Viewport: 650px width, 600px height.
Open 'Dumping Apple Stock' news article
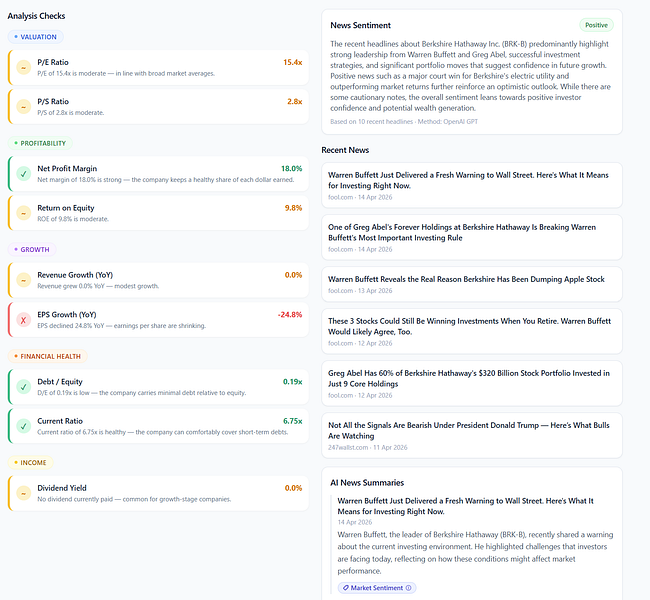[x=472, y=284]
